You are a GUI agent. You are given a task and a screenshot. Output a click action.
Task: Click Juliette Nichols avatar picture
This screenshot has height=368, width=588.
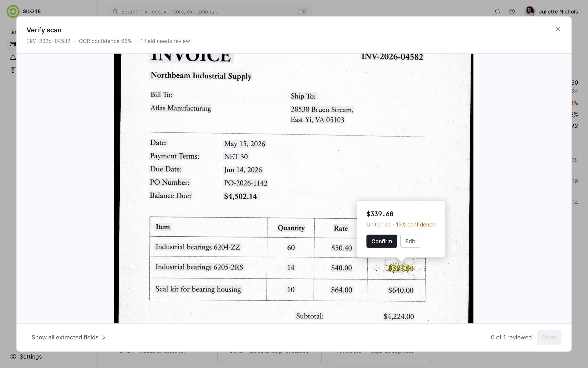click(x=530, y=11)
